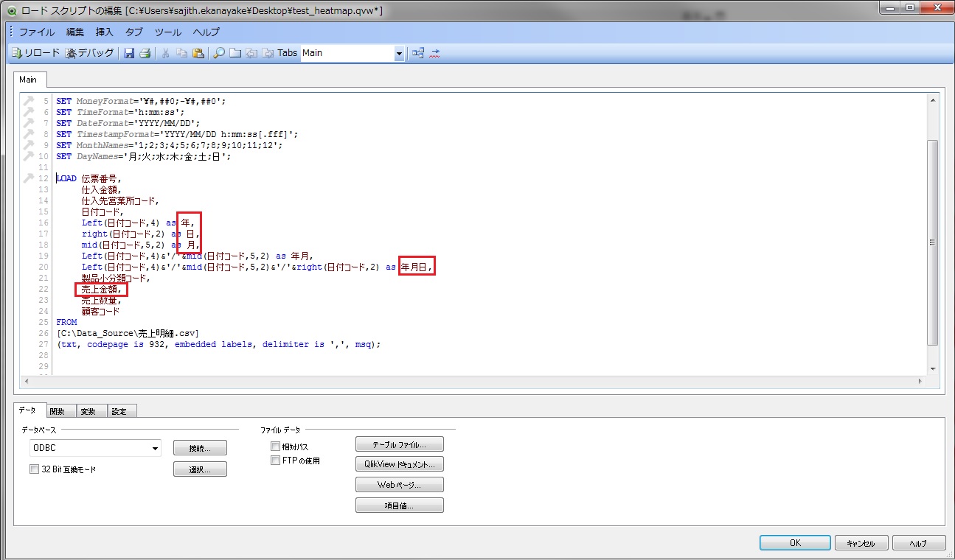Viewport: 955px width, 560px height.
Task: Click the 売上金額 line in the script editor
Action: point(101,290)
